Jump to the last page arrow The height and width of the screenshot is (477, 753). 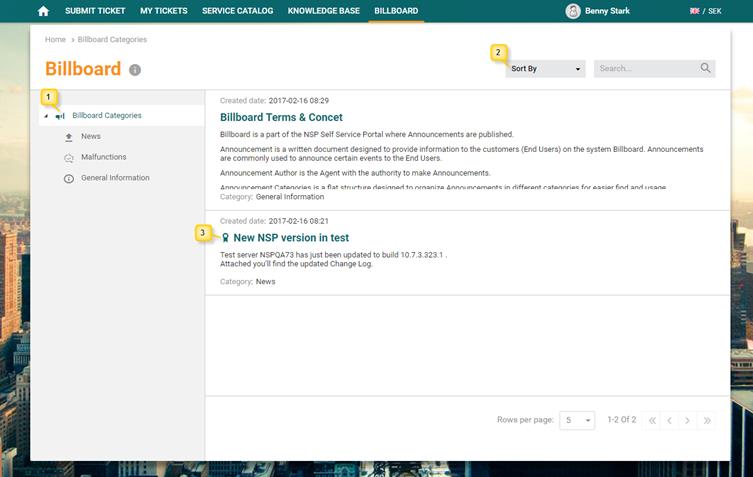click(707, 421)
